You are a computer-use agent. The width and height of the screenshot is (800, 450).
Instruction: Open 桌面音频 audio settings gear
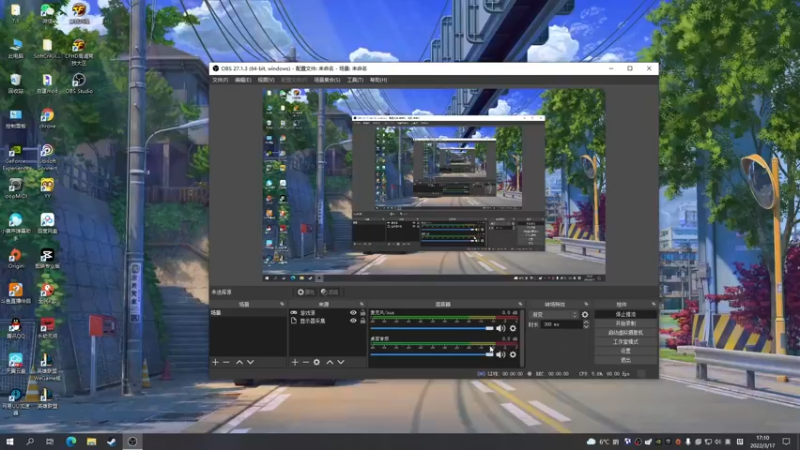513,355
